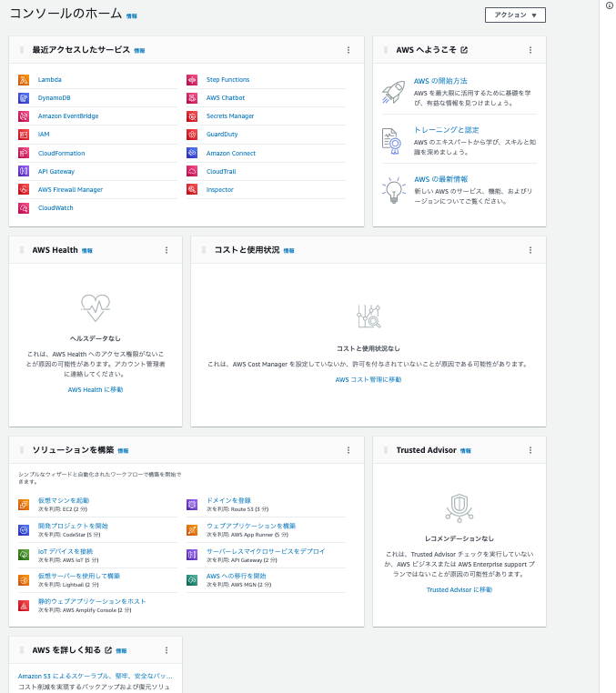
Task: Open the コストと使用状況 widget options menu
Action: tap(530, 250)
